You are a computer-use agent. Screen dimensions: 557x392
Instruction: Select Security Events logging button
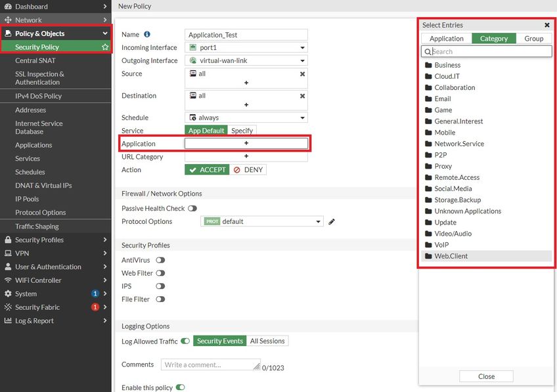220,341
